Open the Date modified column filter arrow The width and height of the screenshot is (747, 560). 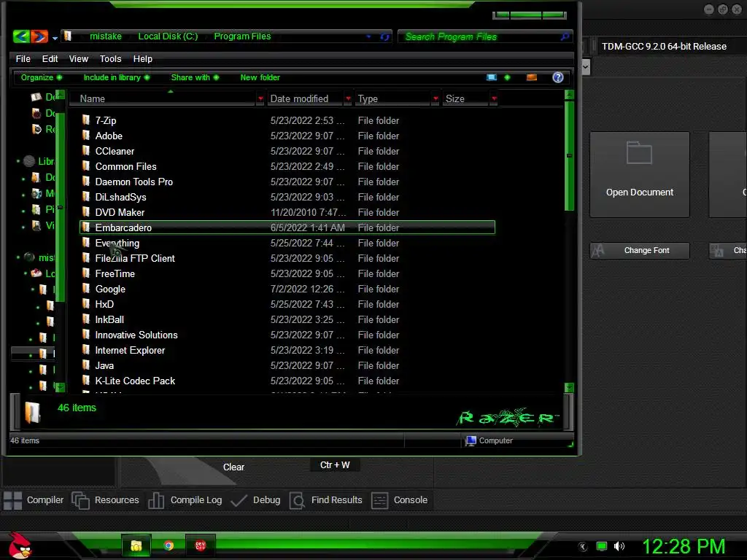pyautogui.click(x=348, y=98)
